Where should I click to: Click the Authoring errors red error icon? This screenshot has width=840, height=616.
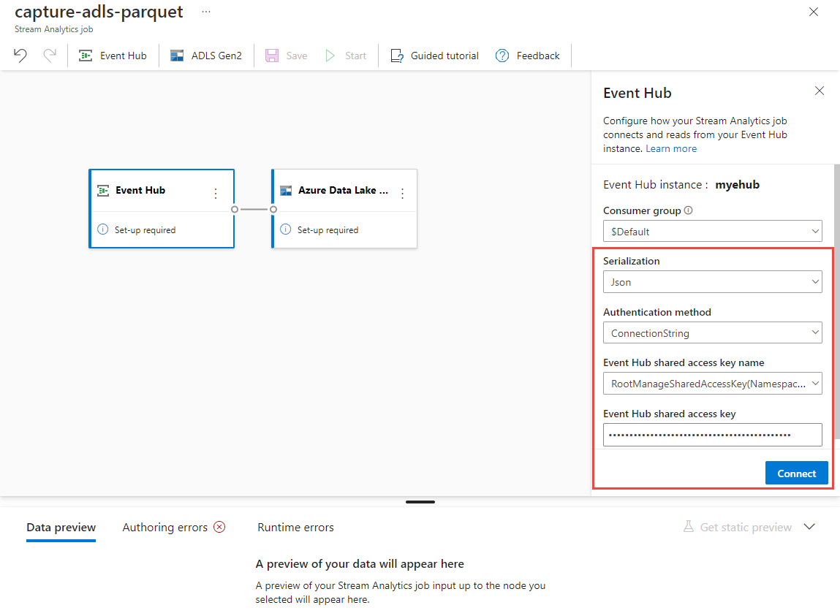coord(219,527)
